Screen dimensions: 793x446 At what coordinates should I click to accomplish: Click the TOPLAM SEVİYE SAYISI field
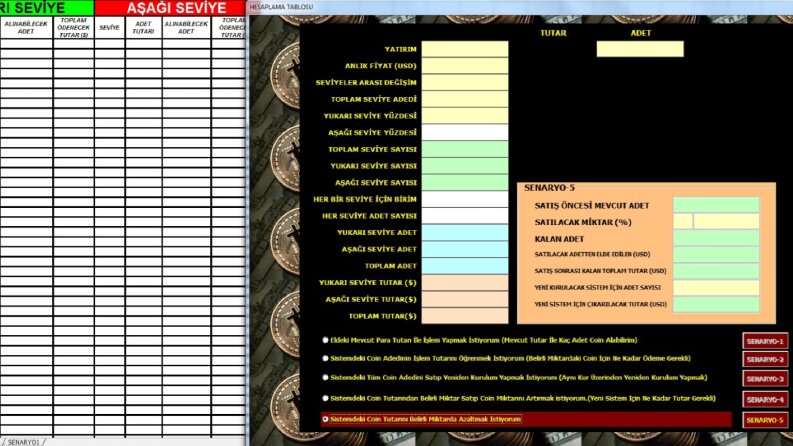465,149
